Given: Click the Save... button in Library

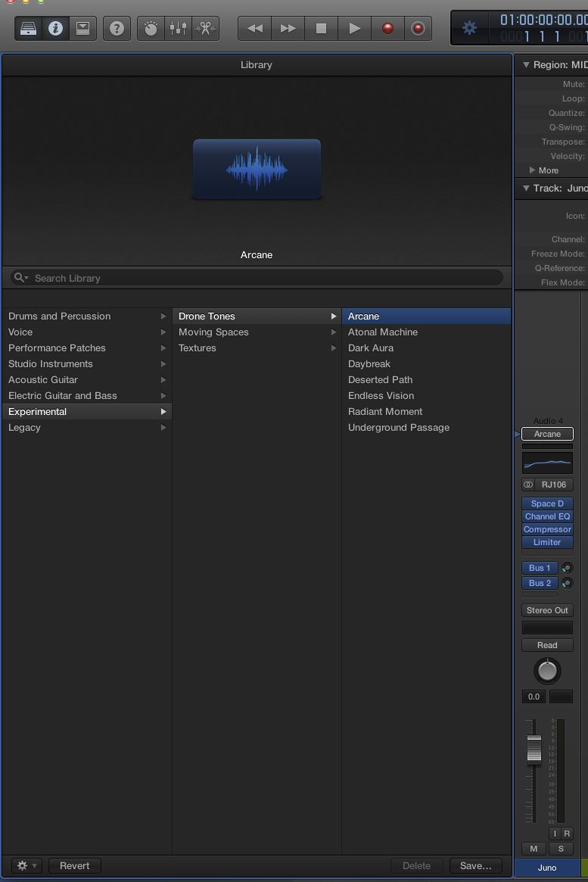Looking at the screenshot, I should click(476, 865).
